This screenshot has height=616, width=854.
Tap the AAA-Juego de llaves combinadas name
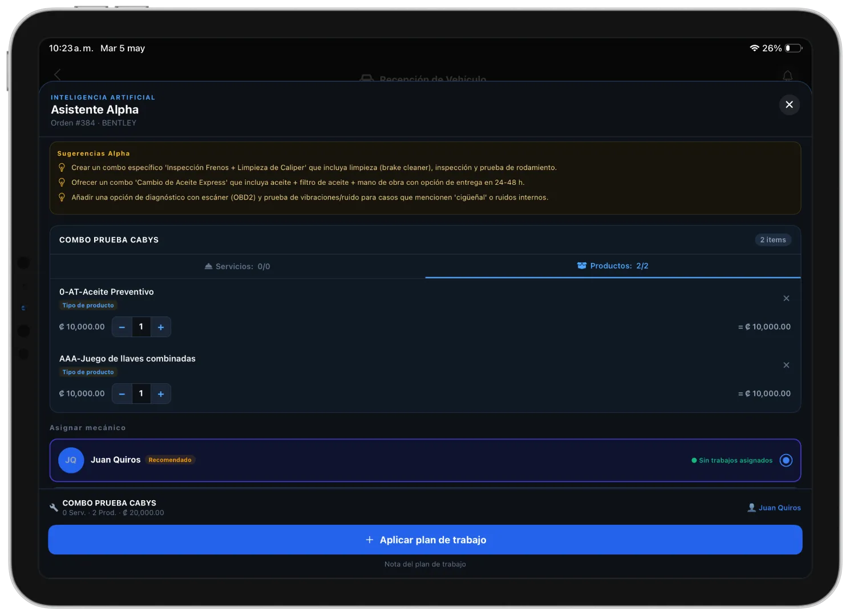pyautogui.click(x=127, y=359)
